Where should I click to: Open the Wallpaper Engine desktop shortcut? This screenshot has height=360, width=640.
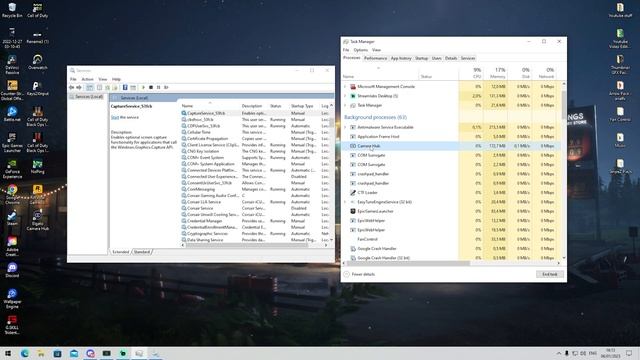pyautogui.click(x=12, y=299)
